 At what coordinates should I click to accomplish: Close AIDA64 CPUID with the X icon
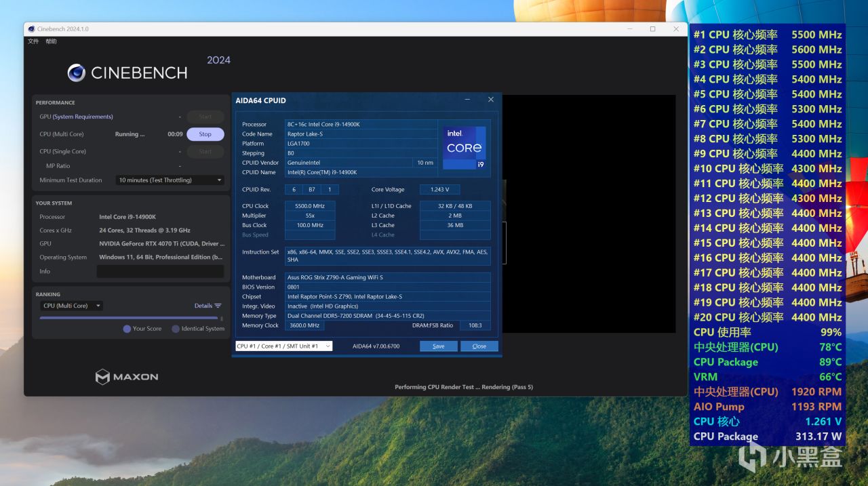tap(491, 100)
